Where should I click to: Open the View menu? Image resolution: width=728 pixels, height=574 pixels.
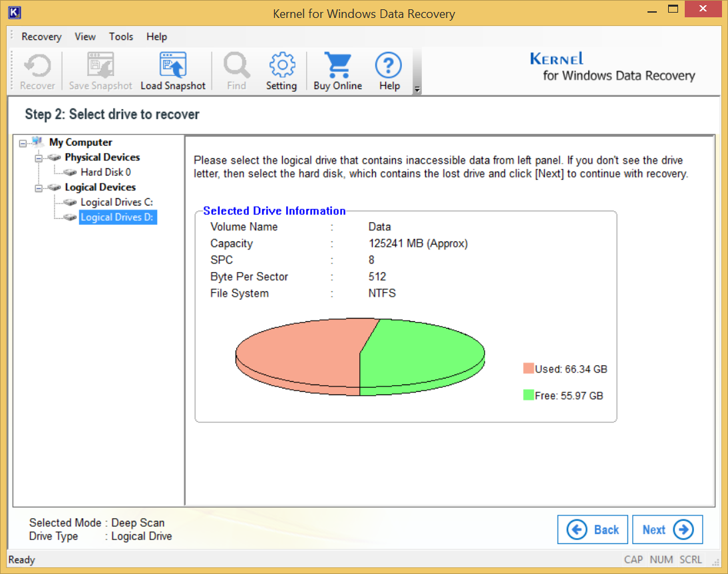[x=85, y=37]
